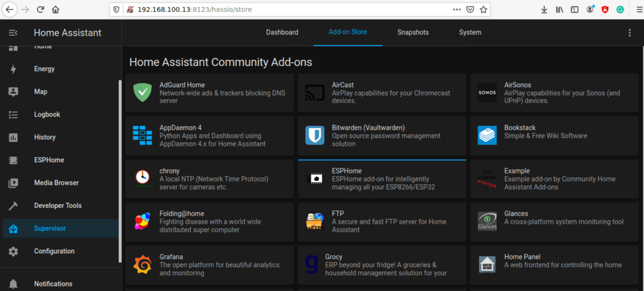Click the browser address bar URL
Screen dimensions: 644x291
click(195, 9)
